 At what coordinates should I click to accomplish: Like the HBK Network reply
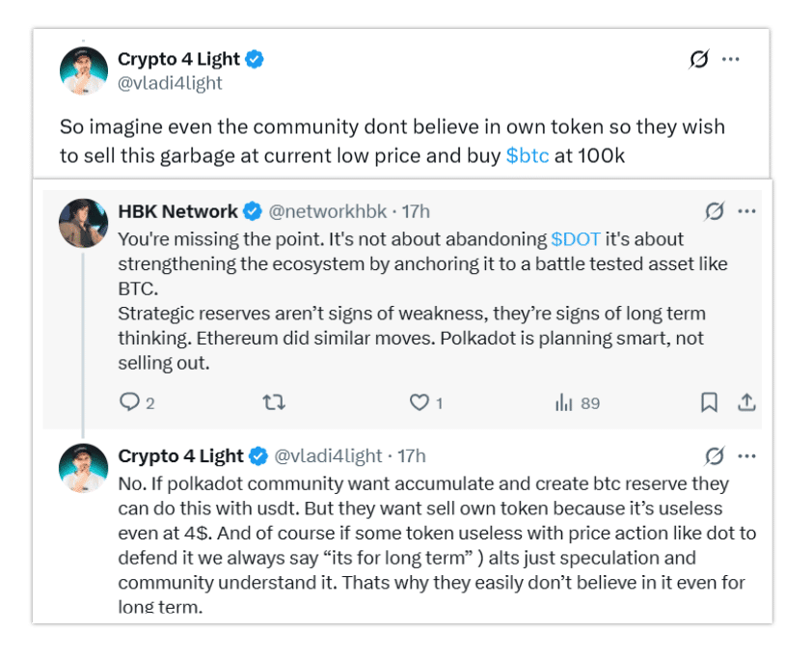420,402
